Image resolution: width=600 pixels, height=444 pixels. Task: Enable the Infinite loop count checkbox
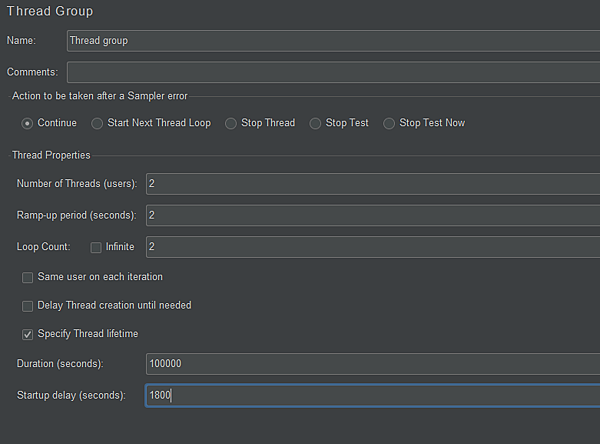96,247
